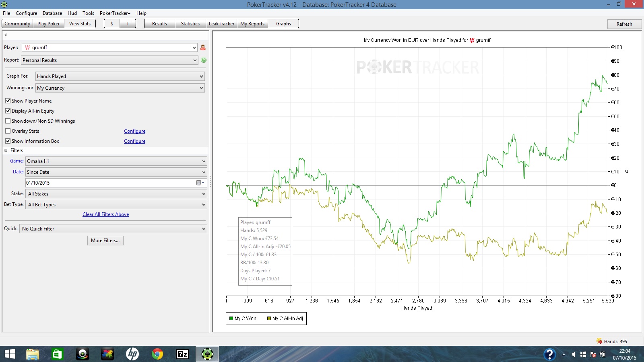Enable Overlay Stats checkbox

pos(8,131)
